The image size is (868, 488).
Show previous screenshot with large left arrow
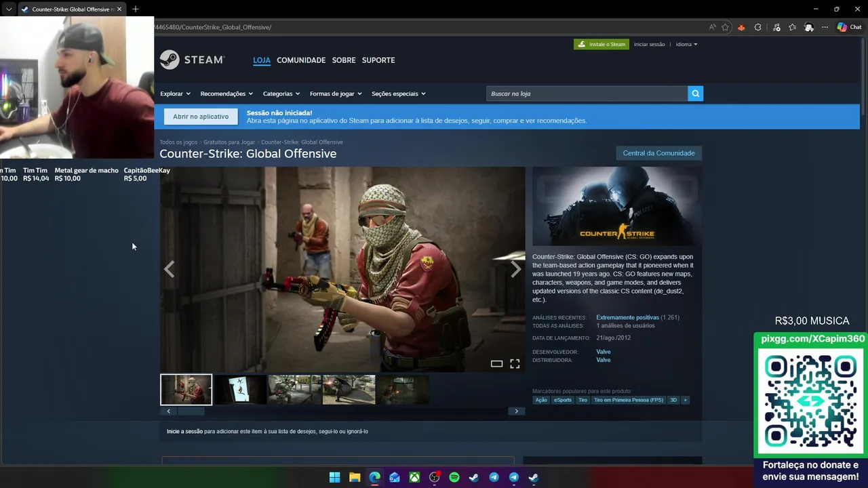(169, 270)
